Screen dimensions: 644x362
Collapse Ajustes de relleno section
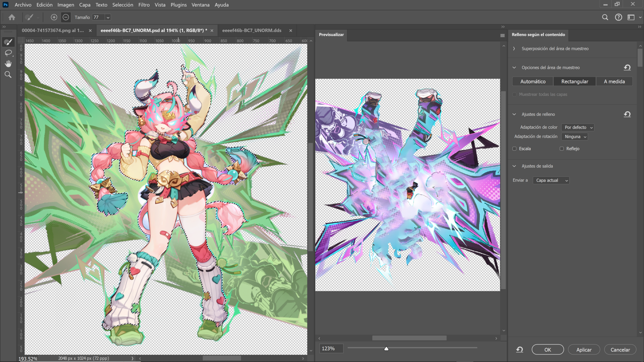tap(514, 114)
